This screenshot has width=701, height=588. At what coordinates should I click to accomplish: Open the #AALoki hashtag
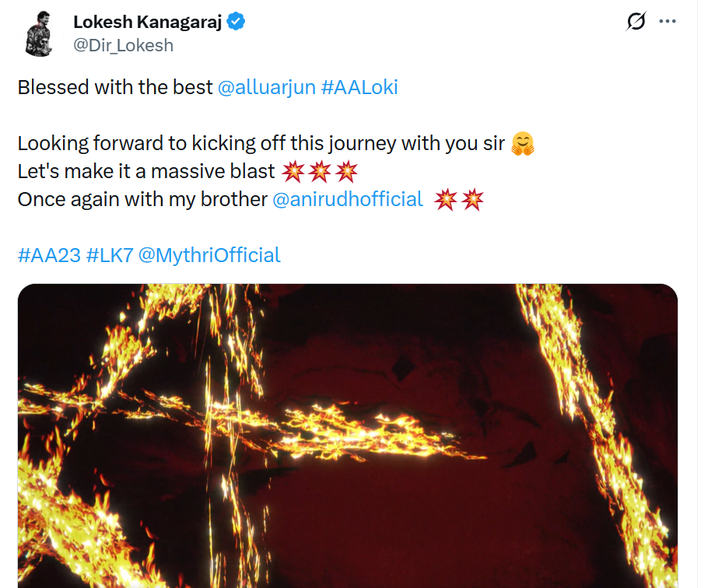click(x=359, y=87)
